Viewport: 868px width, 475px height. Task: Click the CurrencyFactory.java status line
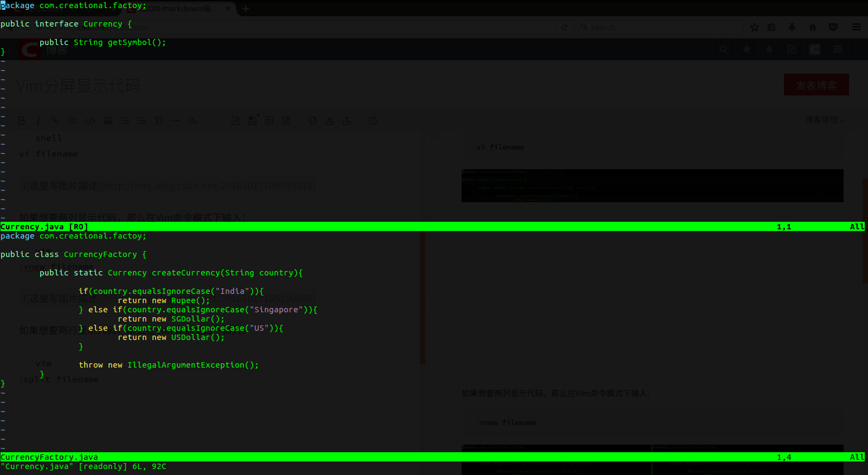pyautogui.click(x=432, y=457)
